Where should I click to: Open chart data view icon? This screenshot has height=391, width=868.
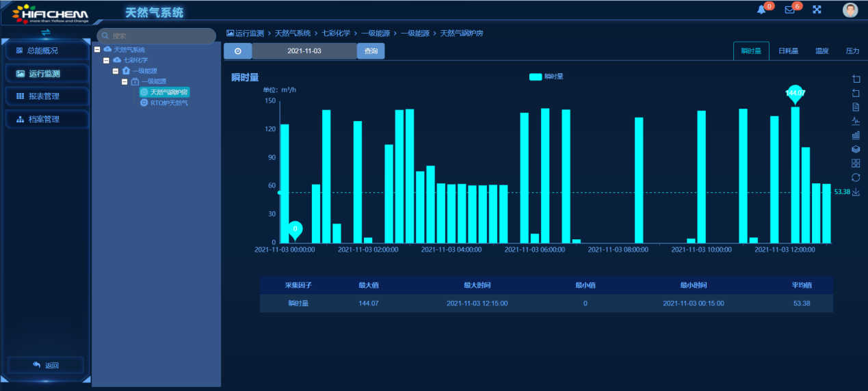click(855, 107)
